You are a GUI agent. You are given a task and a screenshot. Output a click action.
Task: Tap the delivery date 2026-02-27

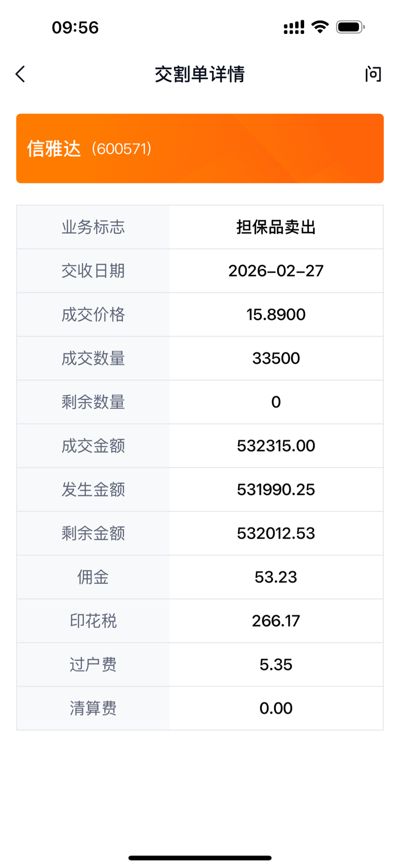[276, 271]
